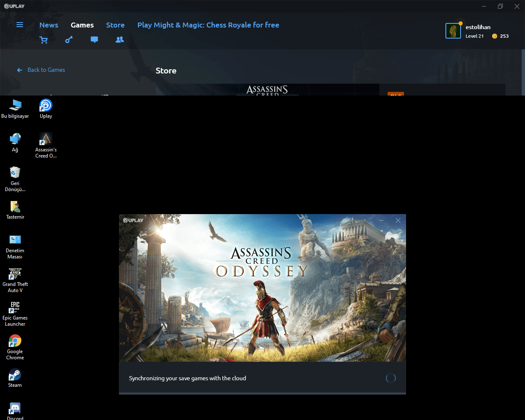Select Assassin's Creed Odyssey desktop shortcut
Screen dimensions: 525x420
(46, 146)
